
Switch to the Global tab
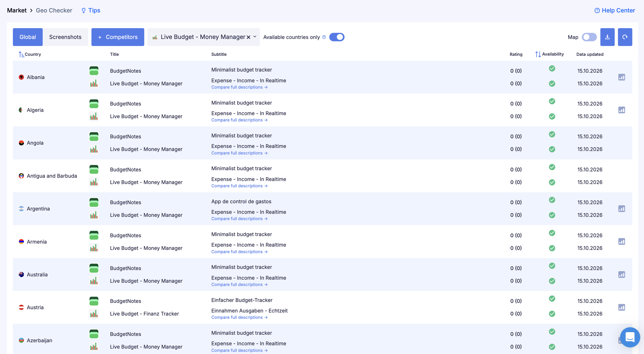pyautogui.click(x=28, y=37)
